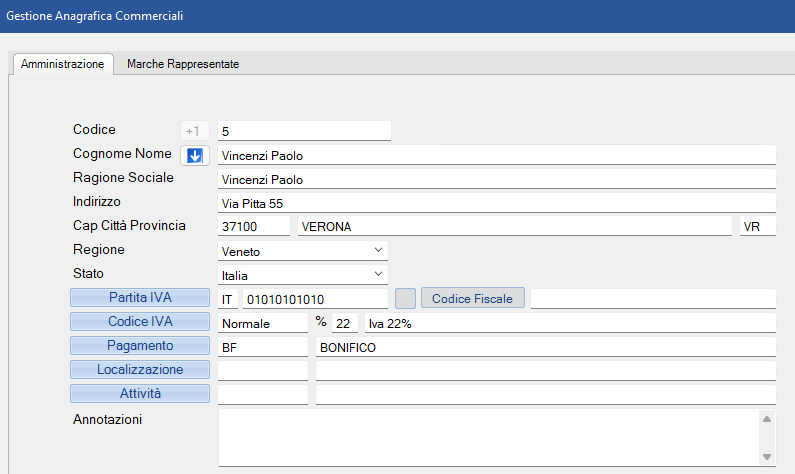Switch to the Marche Rappresentate tab

coord(182,64)
